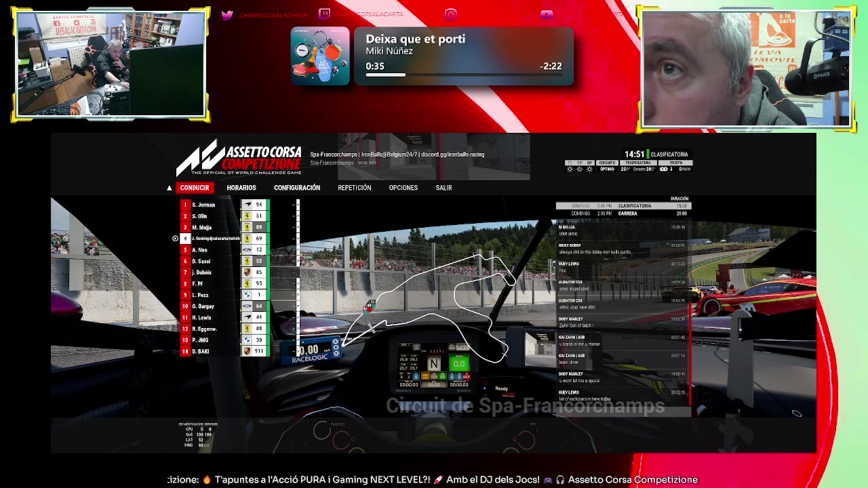
Task: Select driver L. Pezz in the standings
Action: click(200, 295)
